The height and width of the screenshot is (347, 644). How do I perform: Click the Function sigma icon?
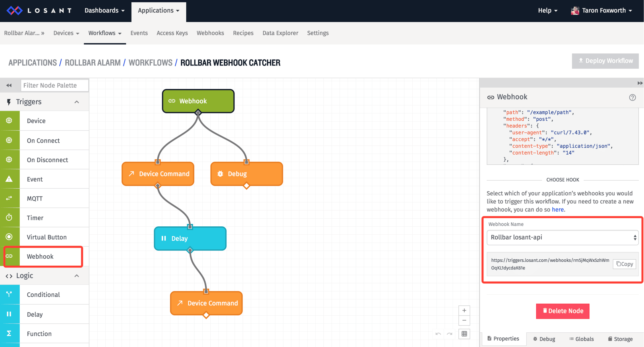point(9,333)
